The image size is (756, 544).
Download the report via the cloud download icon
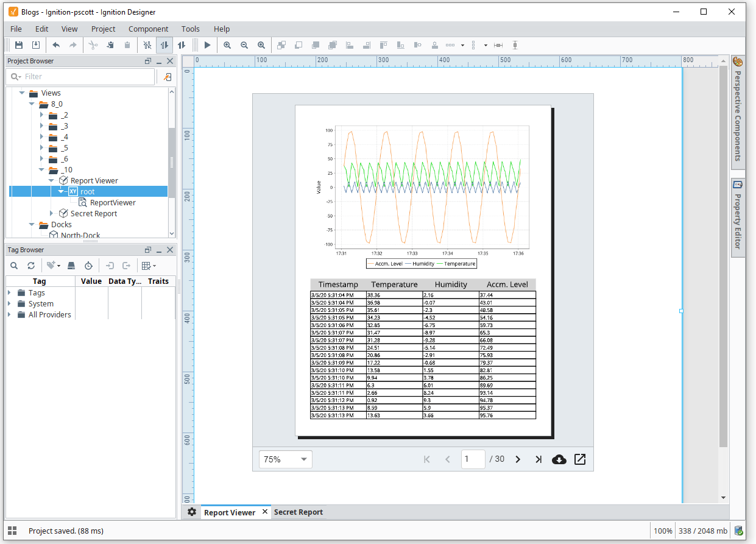point(559,459)
